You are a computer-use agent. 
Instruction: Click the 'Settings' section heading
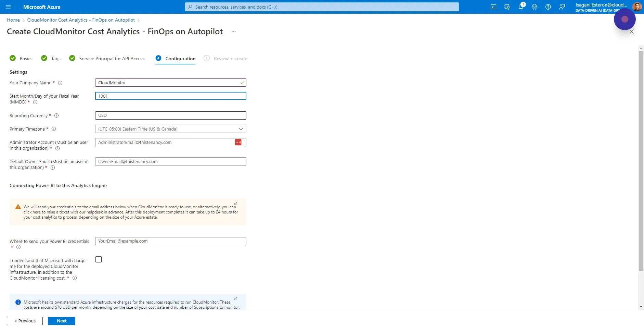pos(18,72)
